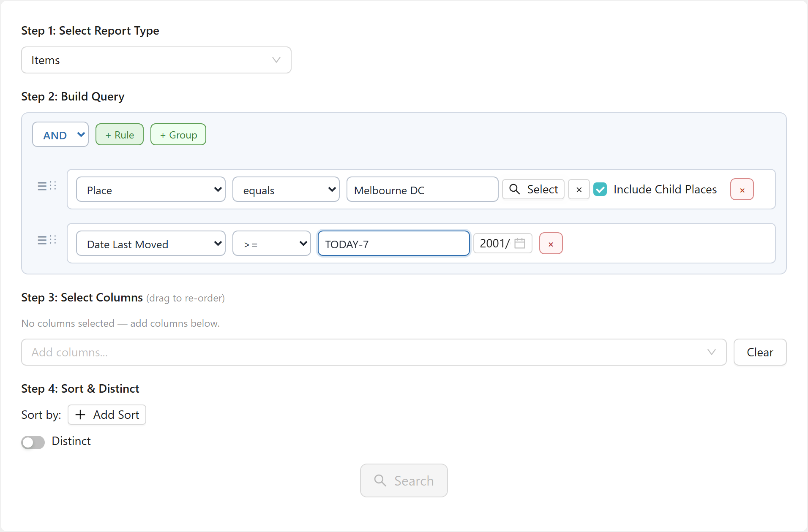
Task: Click Clear to remove selected columns
Action: [x=760, y=352]
